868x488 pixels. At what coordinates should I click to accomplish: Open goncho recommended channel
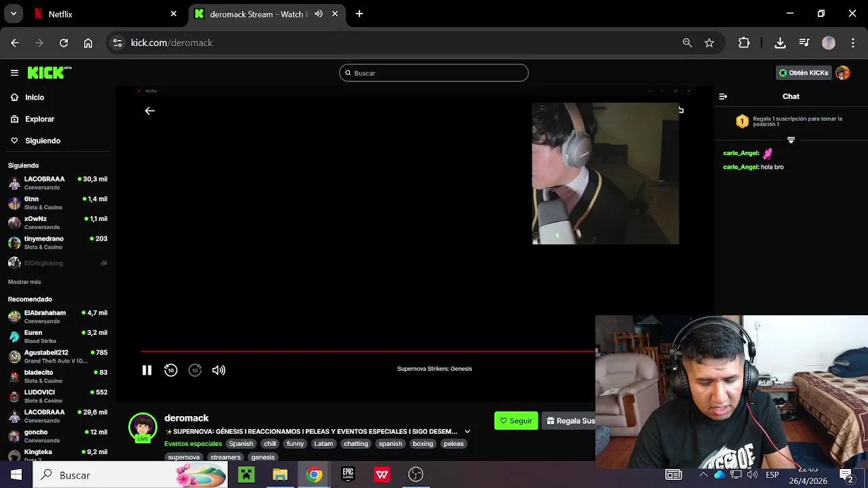(58, 436)
